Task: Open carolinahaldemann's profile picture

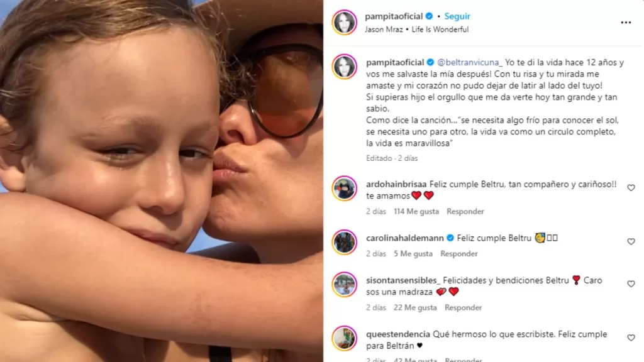Action: [344, 242]
